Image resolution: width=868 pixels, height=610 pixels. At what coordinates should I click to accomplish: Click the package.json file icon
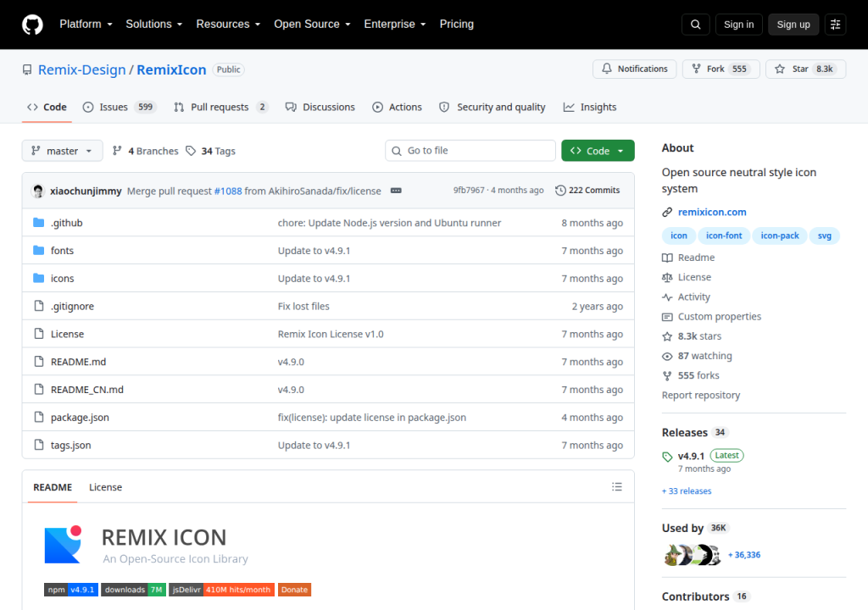(38, 417)
